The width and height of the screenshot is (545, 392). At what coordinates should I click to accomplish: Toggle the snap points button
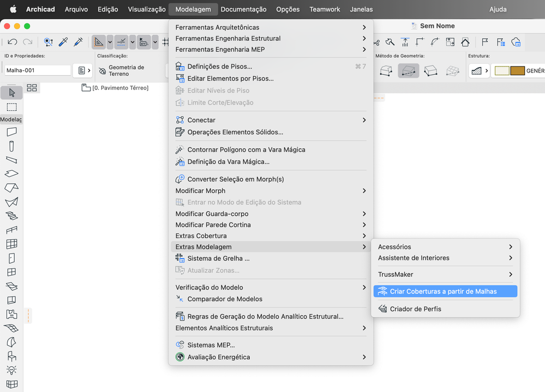(x=121, y=43)
